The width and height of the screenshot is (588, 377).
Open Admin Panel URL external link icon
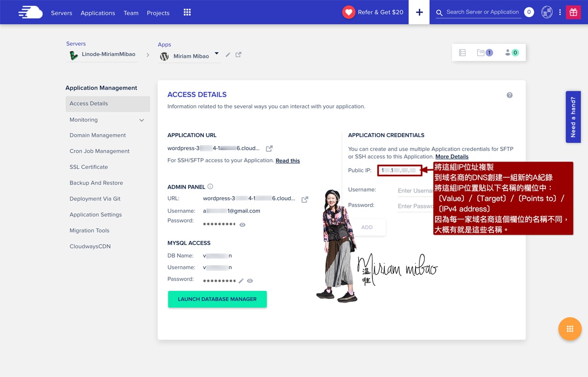305,199
